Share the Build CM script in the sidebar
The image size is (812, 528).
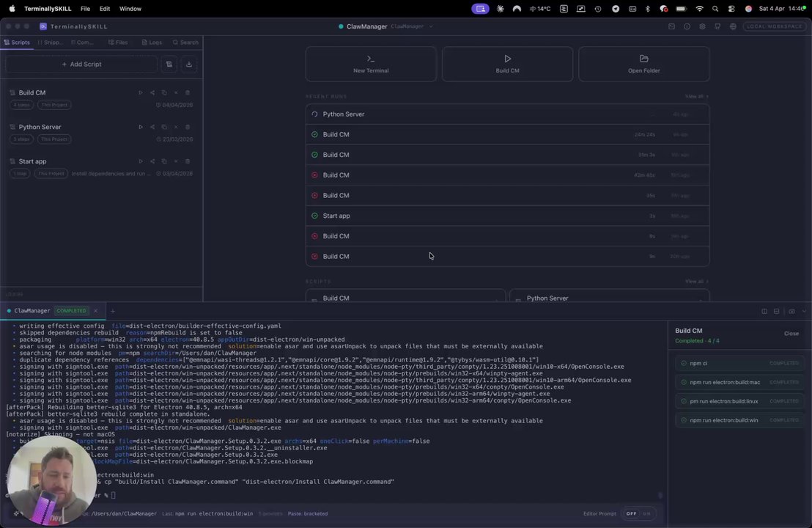152,92
